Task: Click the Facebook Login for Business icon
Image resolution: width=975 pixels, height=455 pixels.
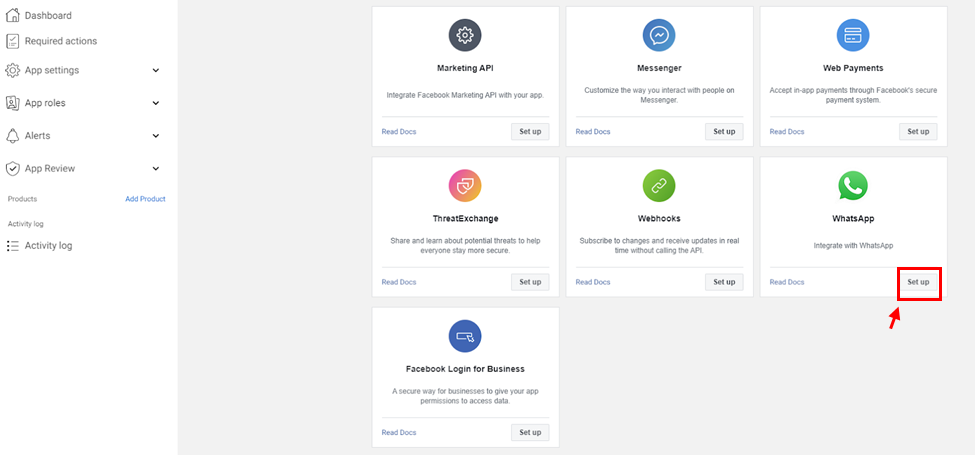Action: (x=465, y=336)
